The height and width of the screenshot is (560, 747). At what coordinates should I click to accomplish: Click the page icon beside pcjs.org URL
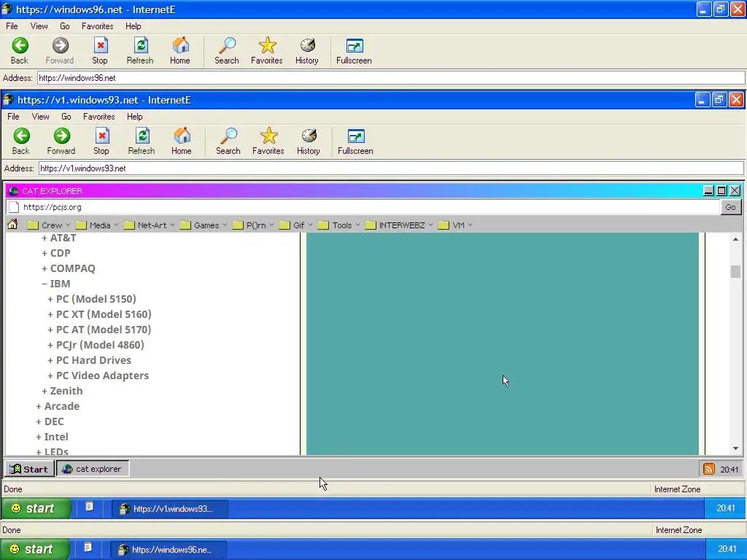(15, 207)
